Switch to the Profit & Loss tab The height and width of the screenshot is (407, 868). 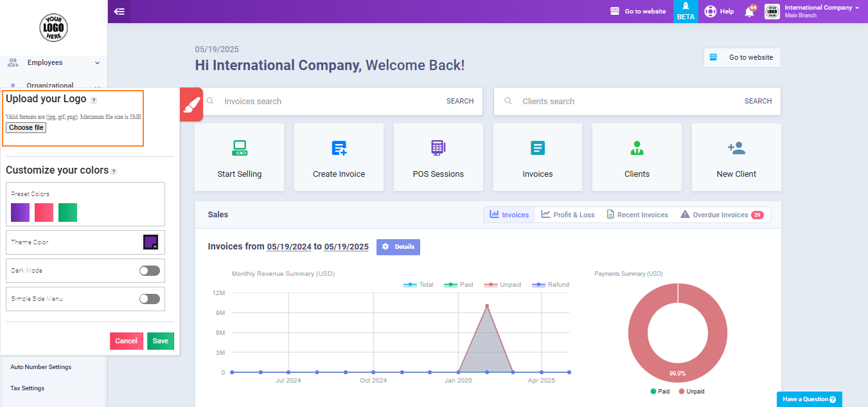(568, 215)
